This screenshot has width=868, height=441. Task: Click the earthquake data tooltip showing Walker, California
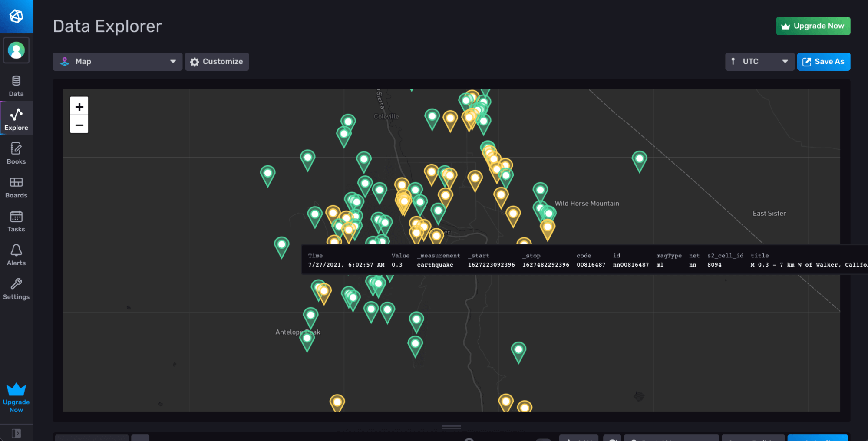[x=582, y=260]
